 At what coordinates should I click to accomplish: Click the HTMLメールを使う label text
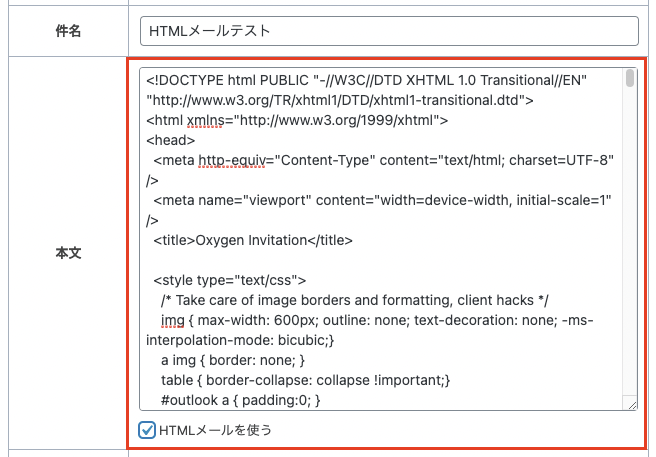(x=215, y=430)
